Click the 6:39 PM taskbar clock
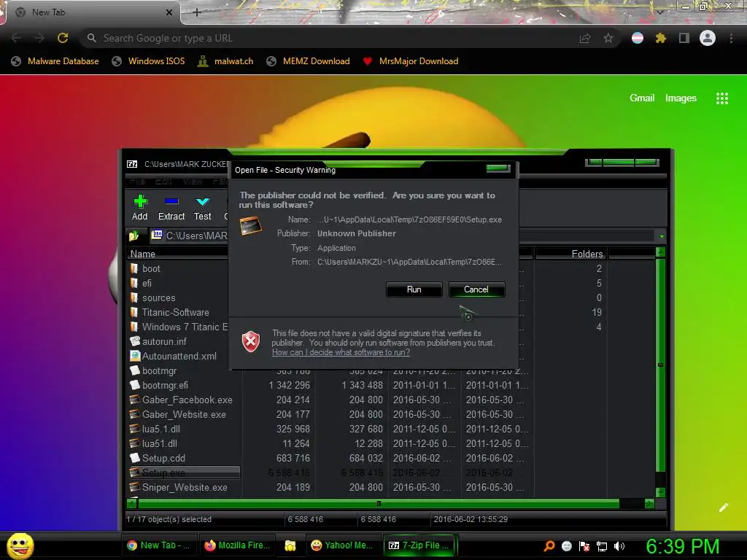The height and width of the screenshot is (560, 747). 683,546
